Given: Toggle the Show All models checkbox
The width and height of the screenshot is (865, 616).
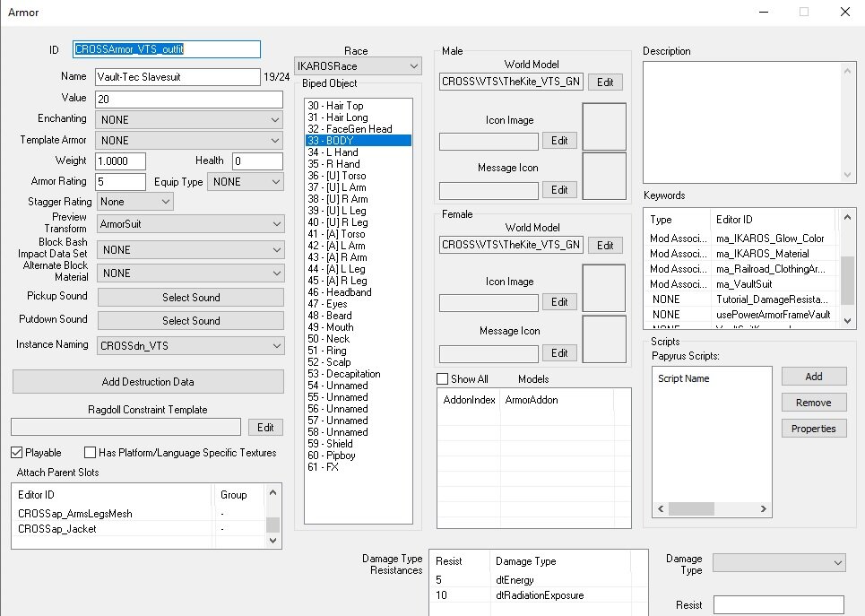Looking at the screenshot, I should pyautogui.click(x=442, y=379).
